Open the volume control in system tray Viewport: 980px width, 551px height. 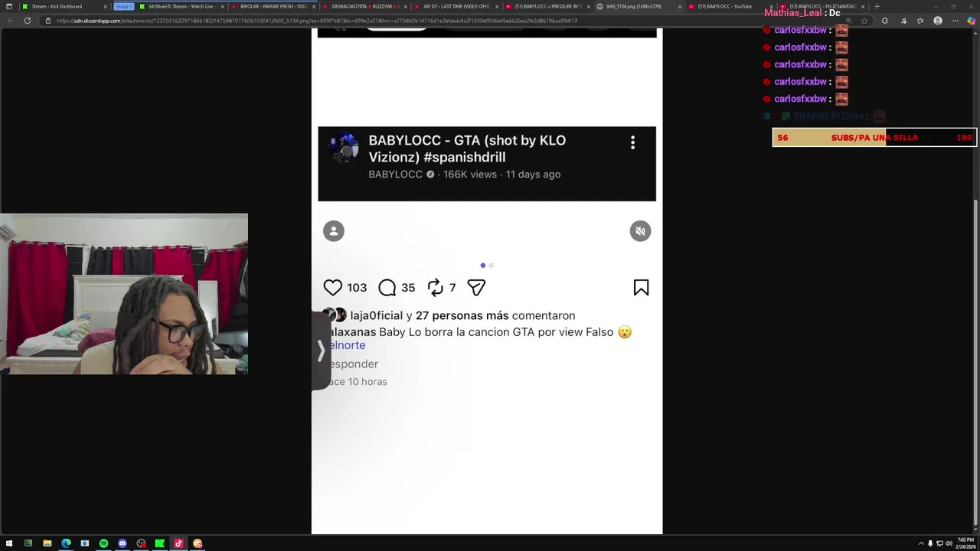click(949, 544)
